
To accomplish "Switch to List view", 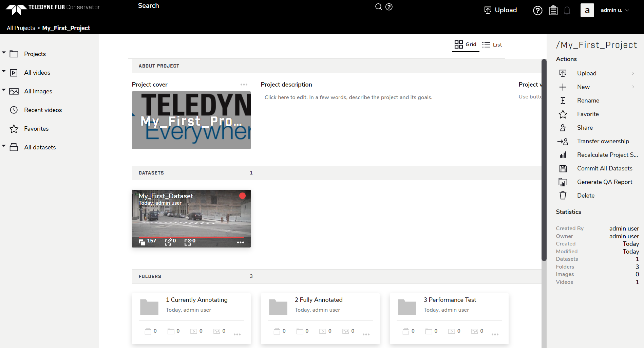I will pos(492,44).
